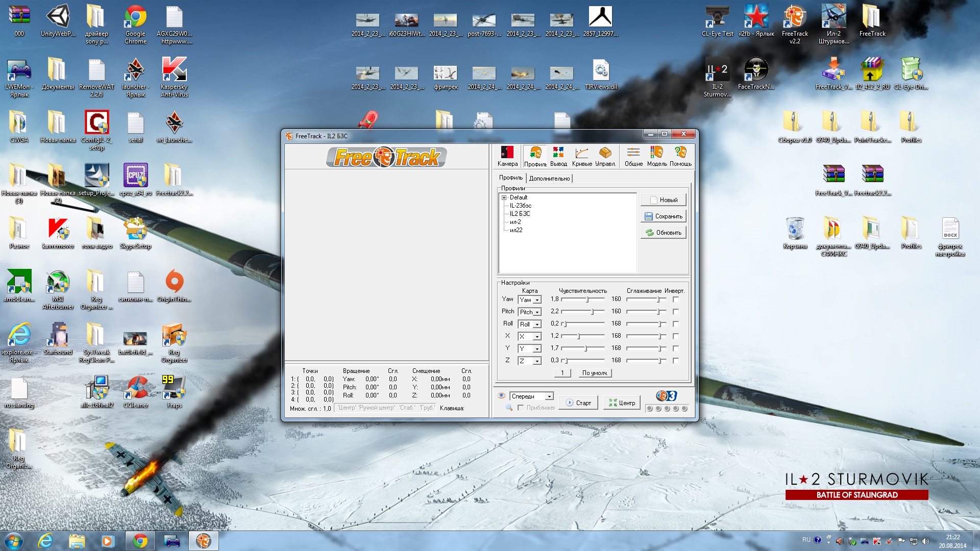This screenshot has width=980, height=551.
Task: Select the IL-23бзс profile
Action: click(521, 206)
